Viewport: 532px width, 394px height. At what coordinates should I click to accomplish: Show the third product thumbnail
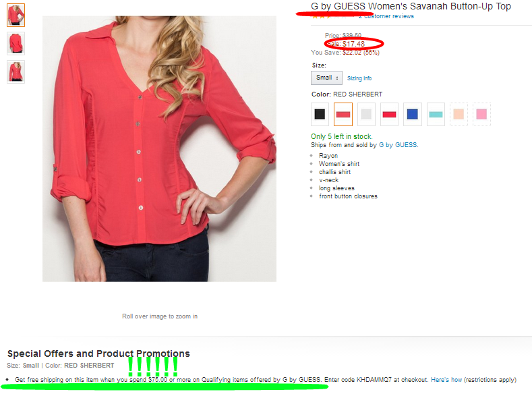coord(16,72)
